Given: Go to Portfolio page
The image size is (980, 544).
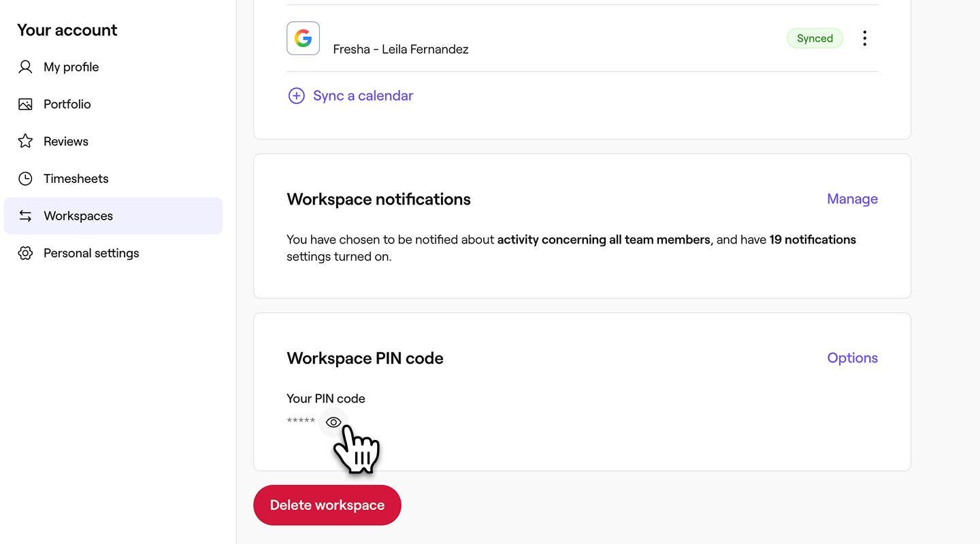Looking at the screenshot, I should tap(67, 104).
